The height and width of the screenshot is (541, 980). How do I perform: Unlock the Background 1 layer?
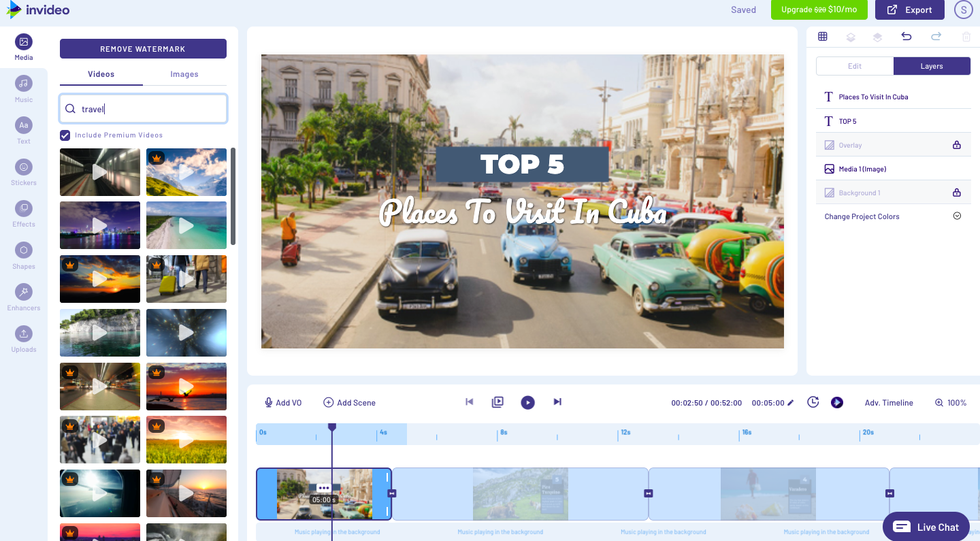[956, 193]
